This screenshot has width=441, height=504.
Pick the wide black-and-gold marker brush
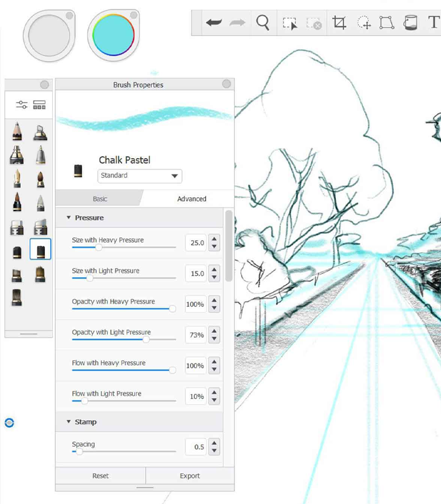[17, 155]
